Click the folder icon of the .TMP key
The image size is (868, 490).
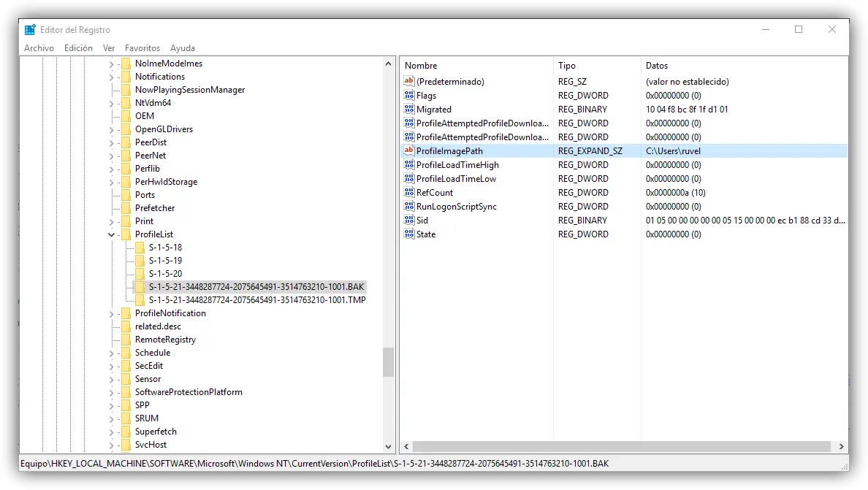[140, 299]
